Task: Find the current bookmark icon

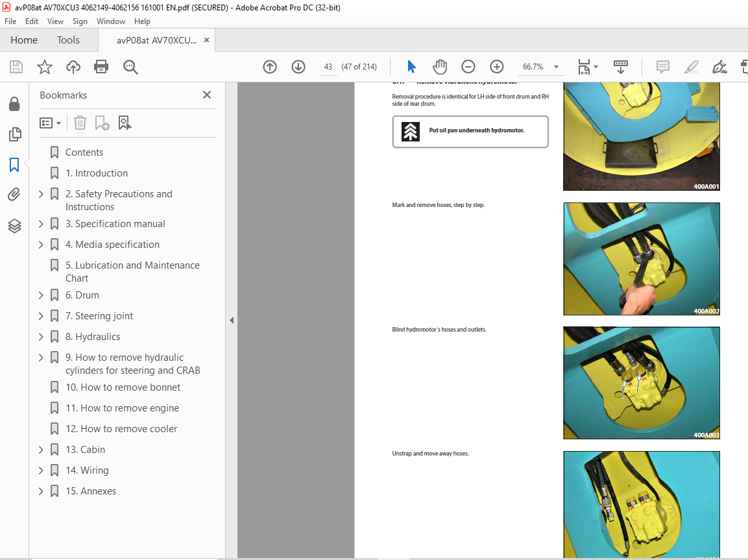Action: point(125,123)
